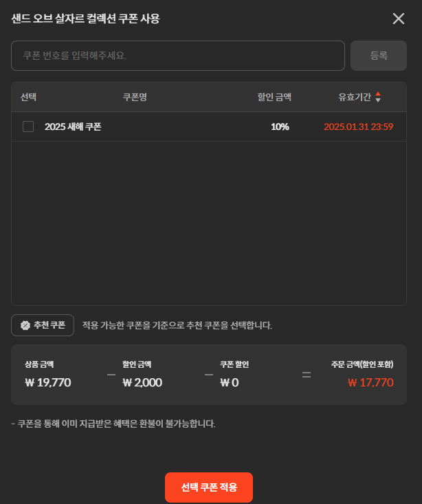Click the red expiry date 2025.01.31 23:59

click(358, 127)
